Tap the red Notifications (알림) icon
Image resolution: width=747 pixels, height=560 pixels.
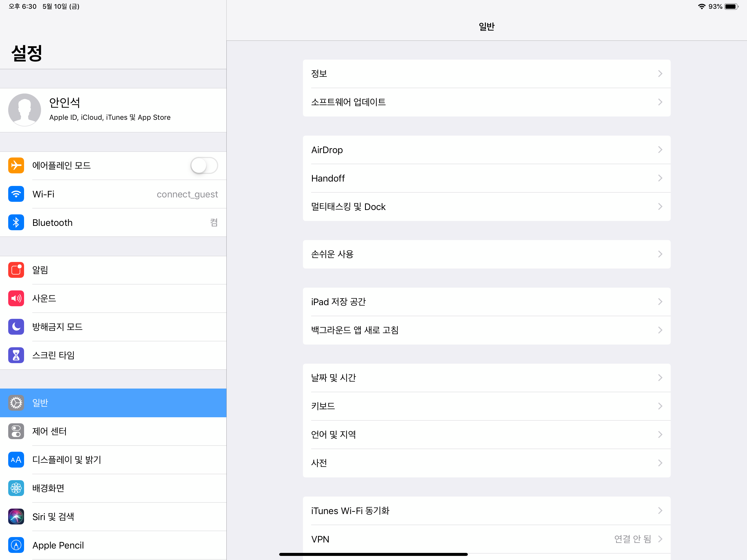(x=16, y=270)
